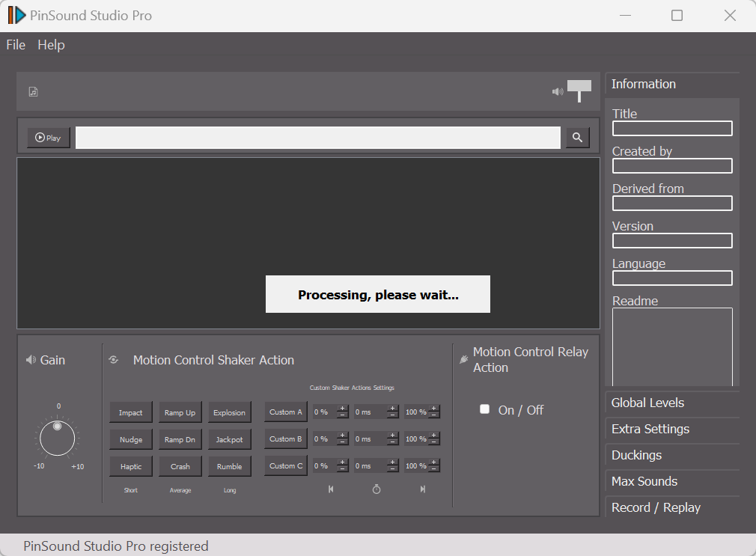
Task: Click the Readme text area
Action: coord(672,346)
